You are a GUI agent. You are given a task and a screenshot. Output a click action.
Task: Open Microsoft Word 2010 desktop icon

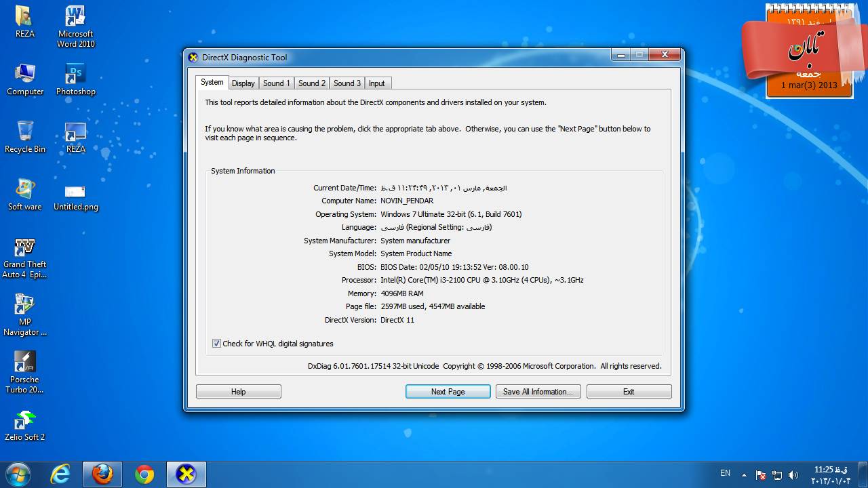[x=76, y=27]
